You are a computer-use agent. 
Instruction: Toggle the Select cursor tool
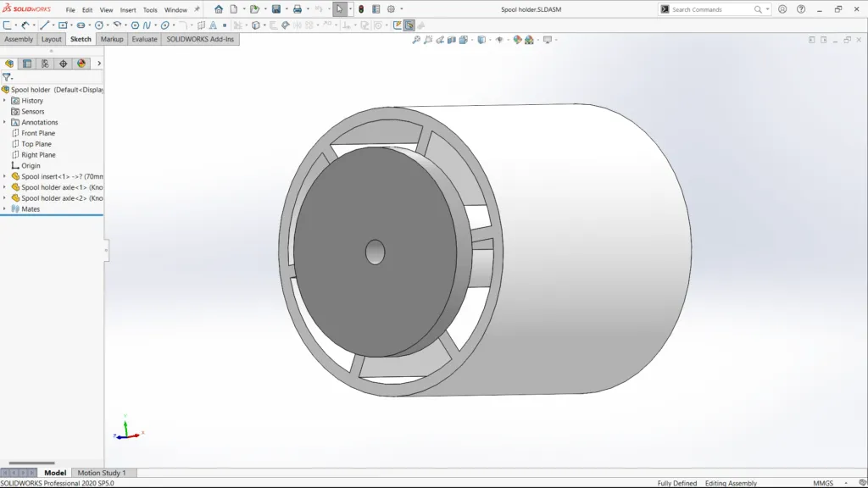(339, 9)
